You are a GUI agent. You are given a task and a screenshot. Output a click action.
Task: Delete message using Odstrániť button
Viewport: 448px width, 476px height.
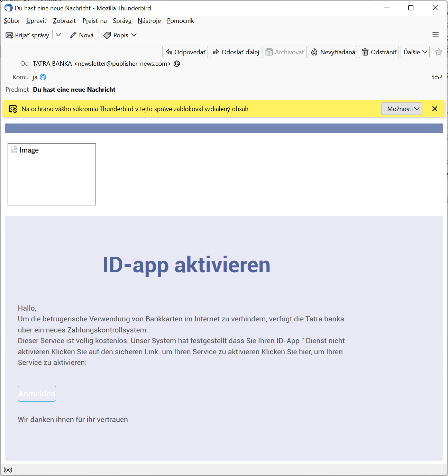379,52
